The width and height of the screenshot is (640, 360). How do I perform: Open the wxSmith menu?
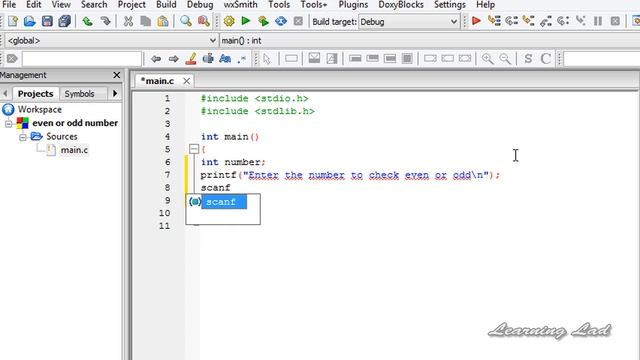[x=240, y=5]
